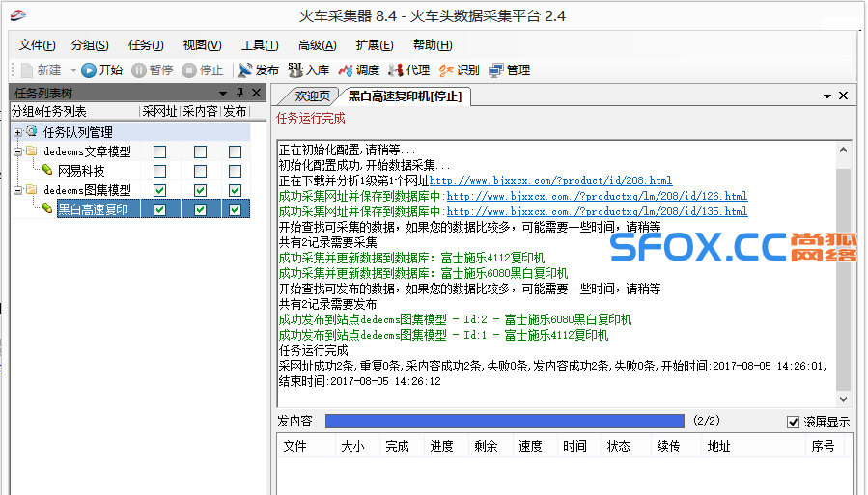Open the 工具(T) menu
Viewport: 868px width, 495px height.
[x=260, y=45]
